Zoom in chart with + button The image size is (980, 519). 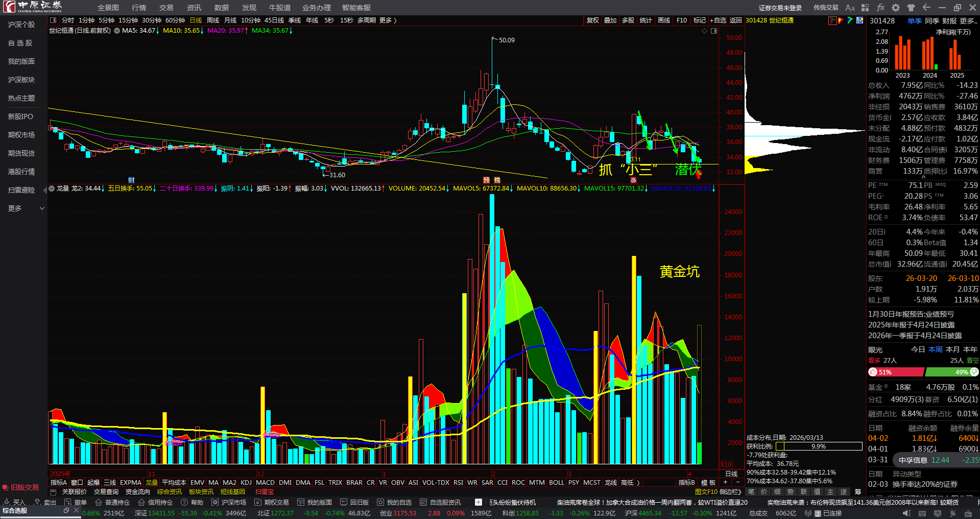pyautogui.click(x=725, y=482)
